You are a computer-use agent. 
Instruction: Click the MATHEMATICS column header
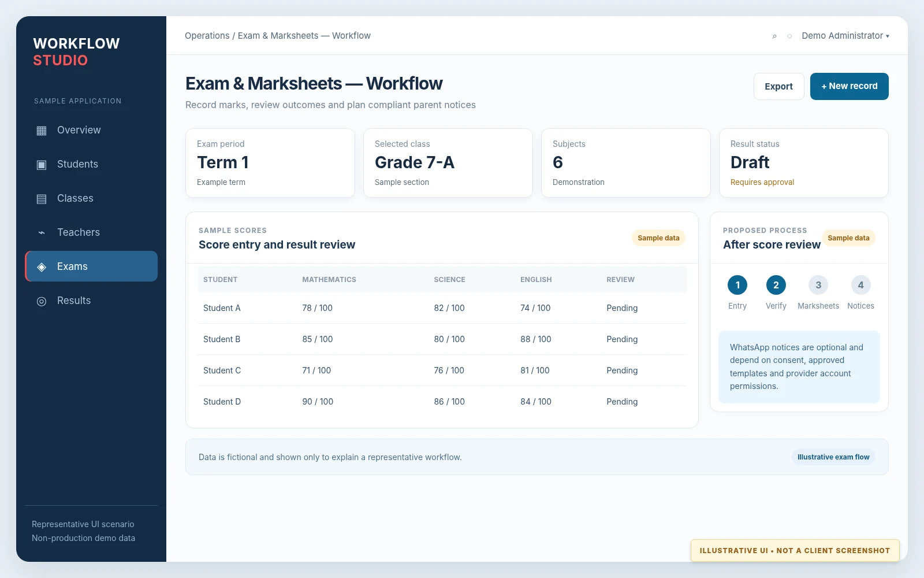329,280
